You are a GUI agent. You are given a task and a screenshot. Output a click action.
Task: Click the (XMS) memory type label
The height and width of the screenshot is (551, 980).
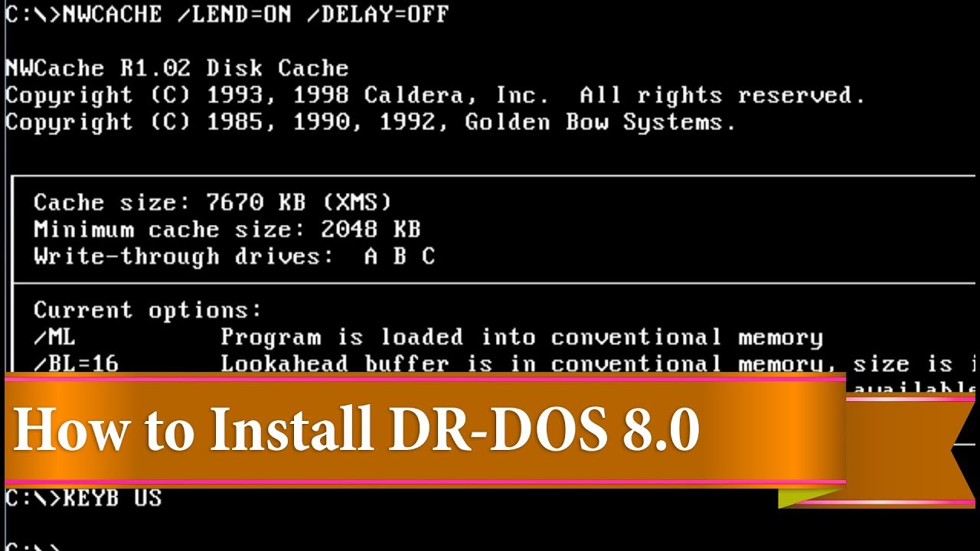[356, 203]
